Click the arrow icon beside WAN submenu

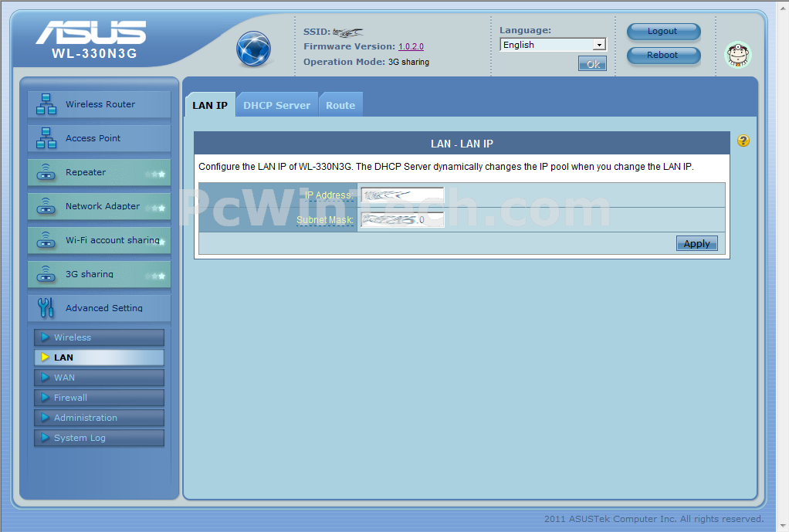pyautogui.click(x=45, y=378)
